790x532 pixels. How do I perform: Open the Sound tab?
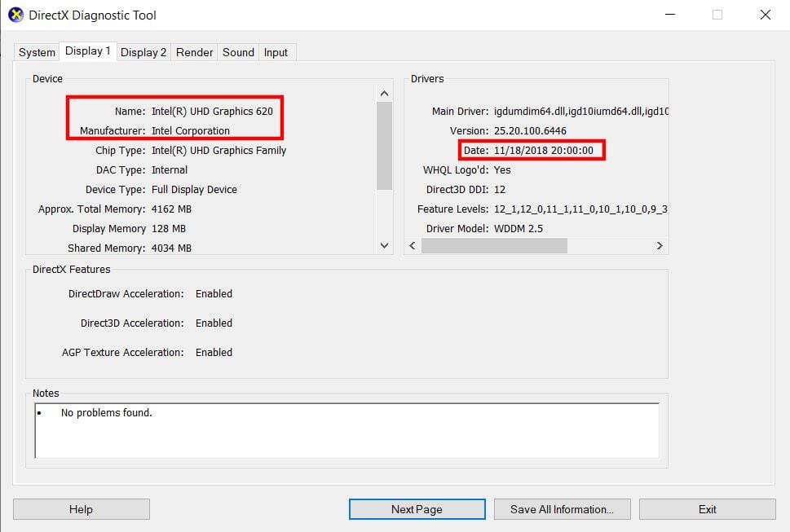pos(238,53)
